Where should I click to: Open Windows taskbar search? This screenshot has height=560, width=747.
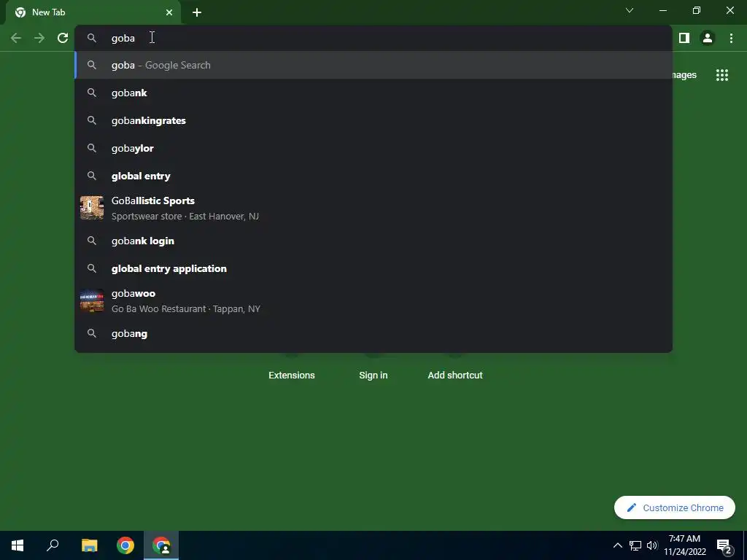pyautogui.click(x=53, y=545)
